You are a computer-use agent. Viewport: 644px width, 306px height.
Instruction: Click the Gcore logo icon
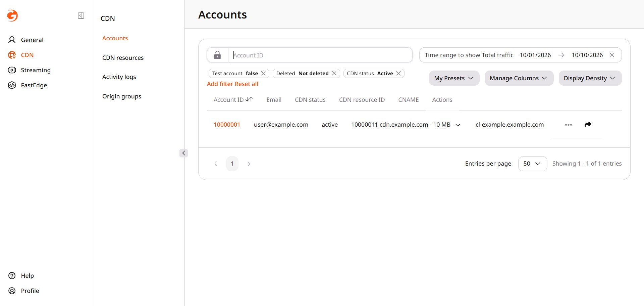tap(12, 15)
